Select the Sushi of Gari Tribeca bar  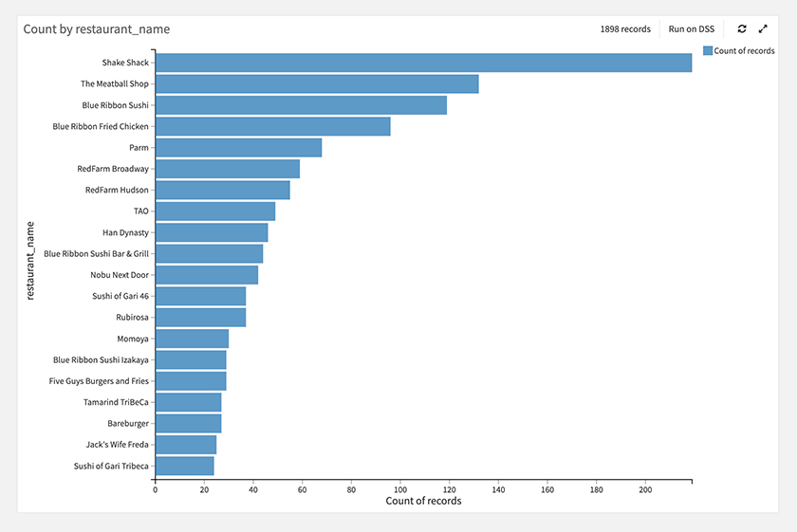tap(184, 466)
